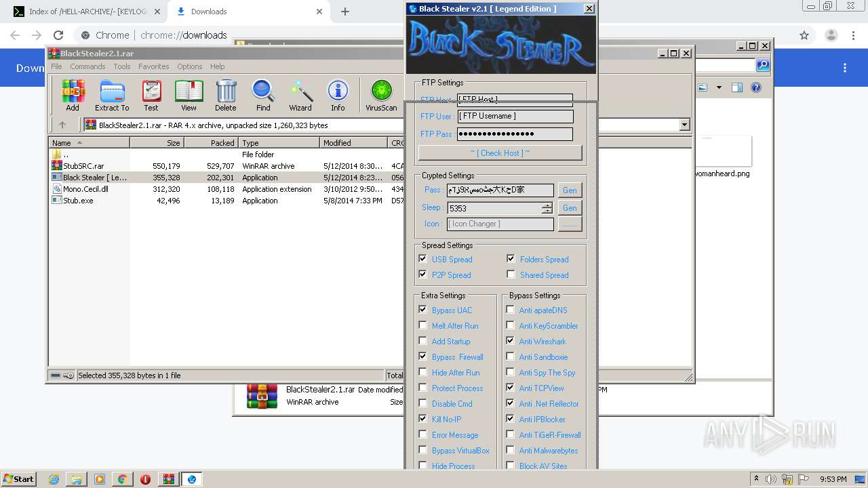Switch to Chrome via the taskbar icon
The width and height of the screenshot is (868, 488).
tap(122, 479)
